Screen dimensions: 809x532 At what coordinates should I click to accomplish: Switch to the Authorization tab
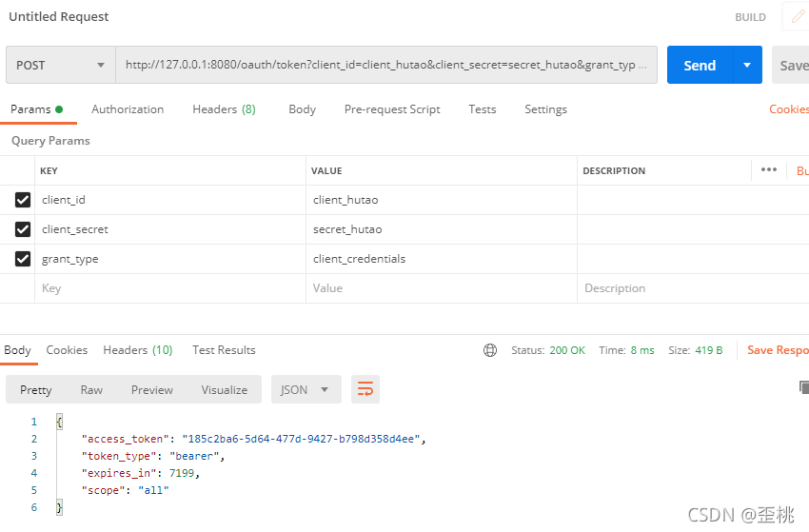pos(128,109)
